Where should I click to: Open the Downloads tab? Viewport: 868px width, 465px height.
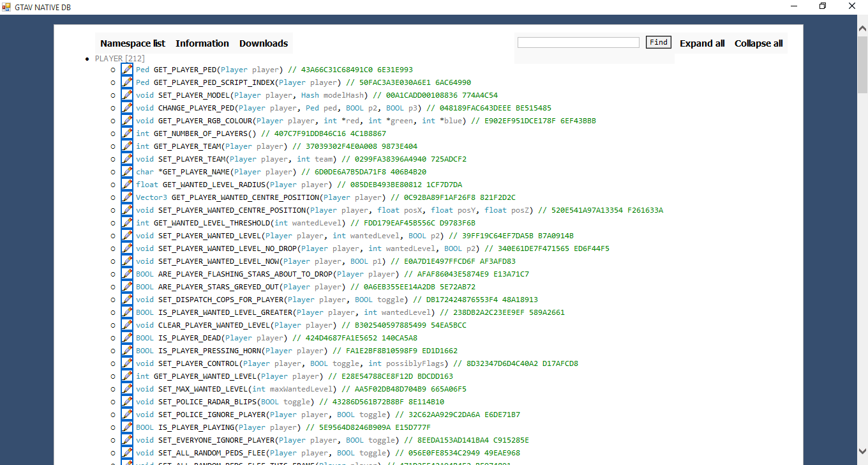(x=263, y=43)
